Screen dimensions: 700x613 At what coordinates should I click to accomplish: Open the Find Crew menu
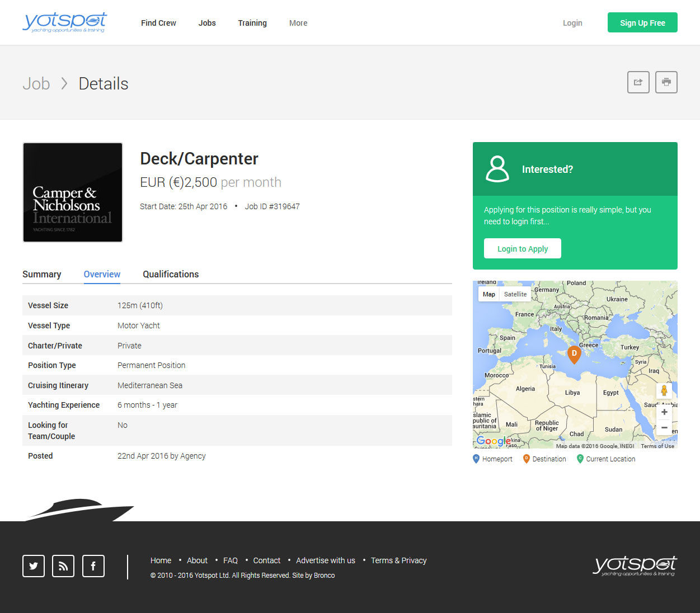[158, 23]
